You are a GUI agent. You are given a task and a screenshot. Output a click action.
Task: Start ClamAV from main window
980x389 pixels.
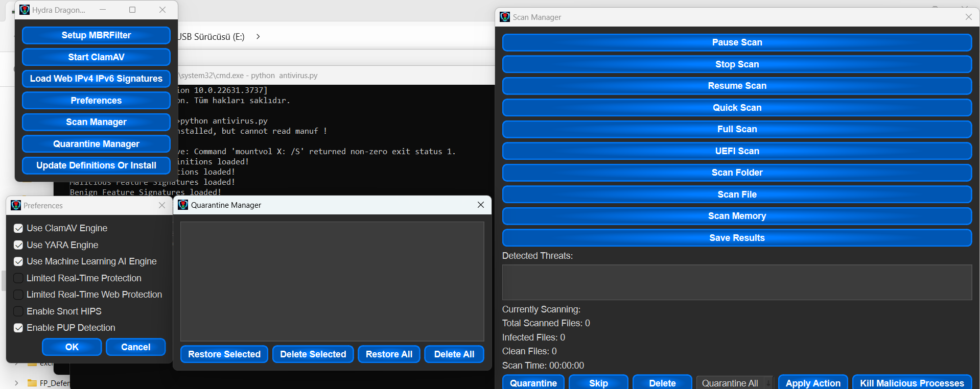click(x=96, y=57)
